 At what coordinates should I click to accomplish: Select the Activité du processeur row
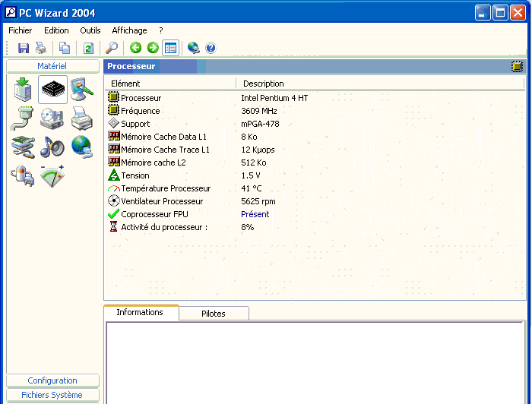(x=315, y=227)
